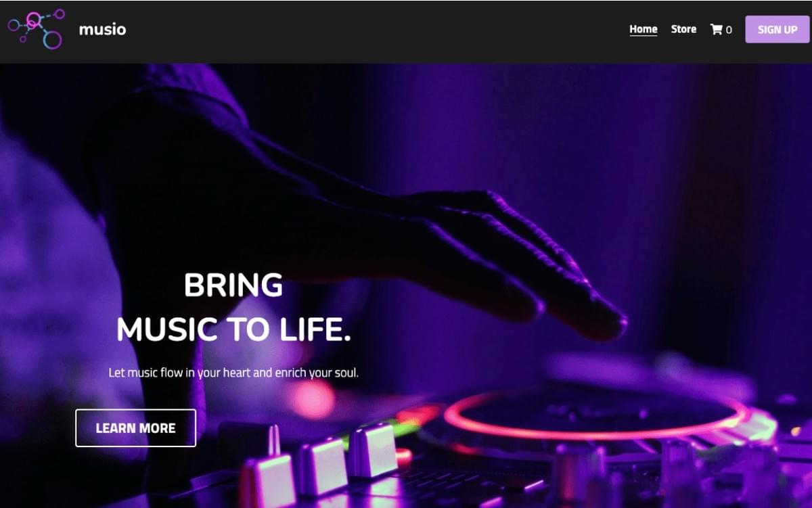The width and height of the screenshot is (812, 508).
Task: Open the Store nav link
Action: pyautogui.click(x=683, y=29)
